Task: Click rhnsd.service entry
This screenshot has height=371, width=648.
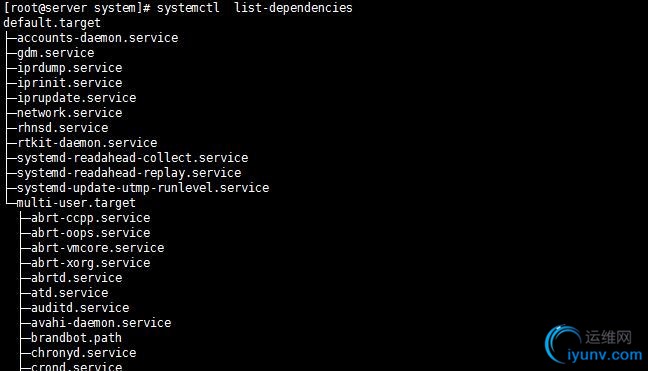Action: point(63,128)
